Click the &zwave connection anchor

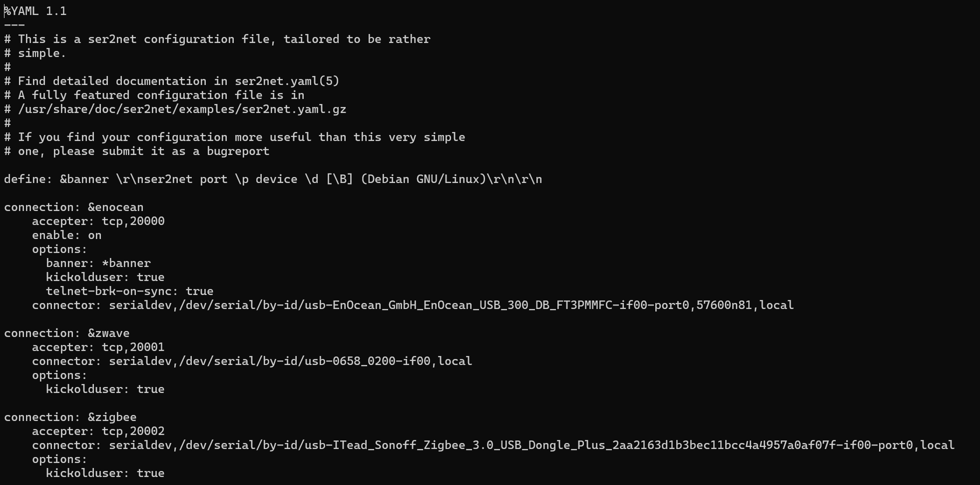click(x=108, y=333)
